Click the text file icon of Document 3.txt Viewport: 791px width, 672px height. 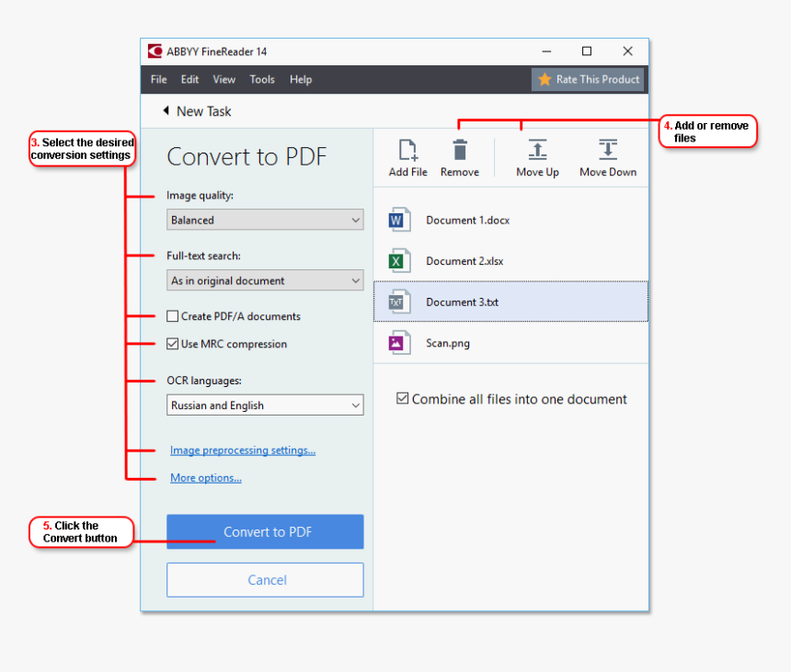pyautogui.click(x=399, y=302)
